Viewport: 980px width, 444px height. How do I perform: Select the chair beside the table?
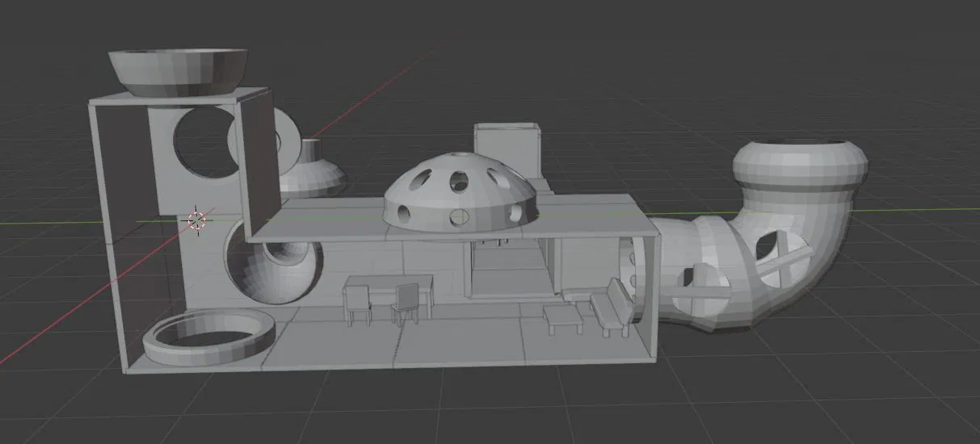pyautogui.click(x=406, y=304)
